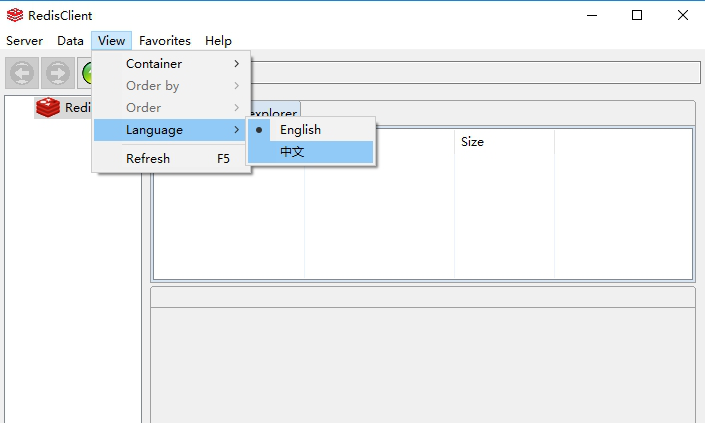Viewport: 705px width, 439px height.
Task: Click the back navigation arrow icon
Action: [x=22, y=73]
